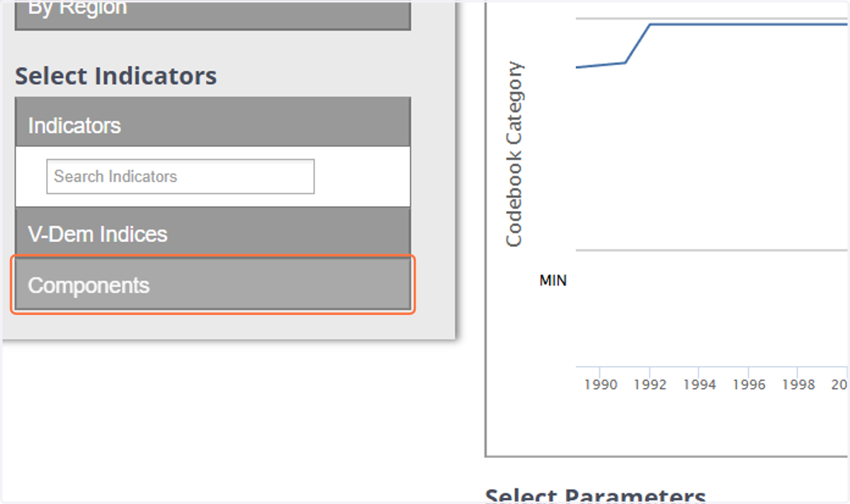850x504 pixels.
Task: Click the partially visible year after 1998
Action: (x=840, y=384)
